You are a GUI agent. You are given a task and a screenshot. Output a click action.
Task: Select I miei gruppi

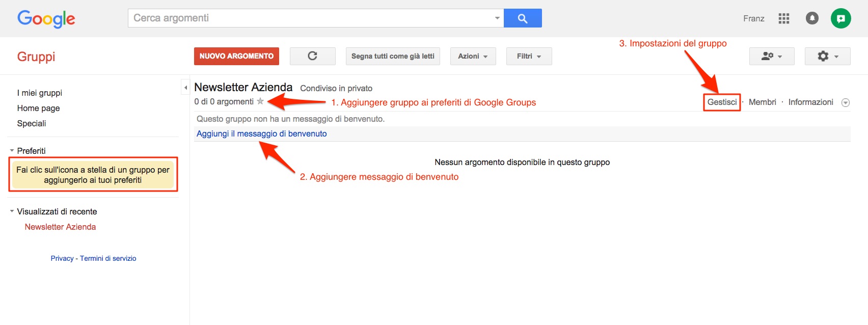pos(40,93)
